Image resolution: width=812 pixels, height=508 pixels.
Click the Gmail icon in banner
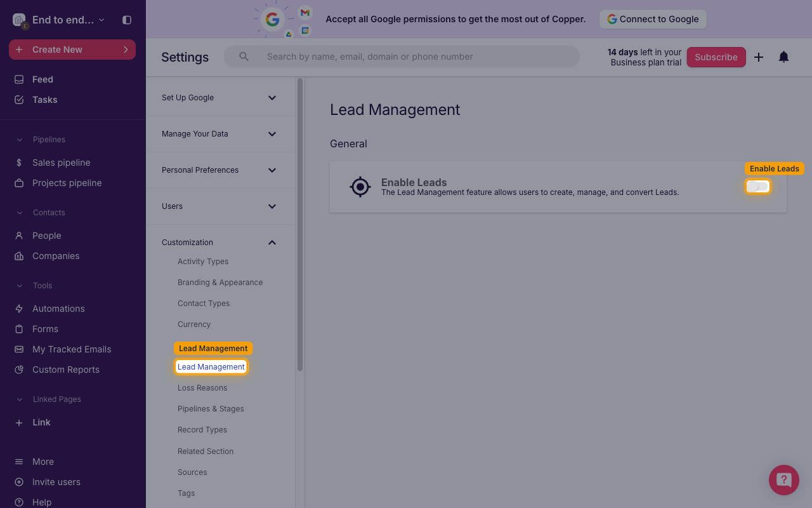[x=305, y=13]
